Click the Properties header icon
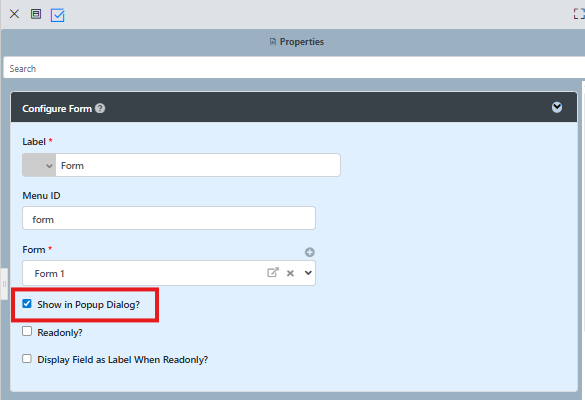585x401 pixels. pos(273,42)
